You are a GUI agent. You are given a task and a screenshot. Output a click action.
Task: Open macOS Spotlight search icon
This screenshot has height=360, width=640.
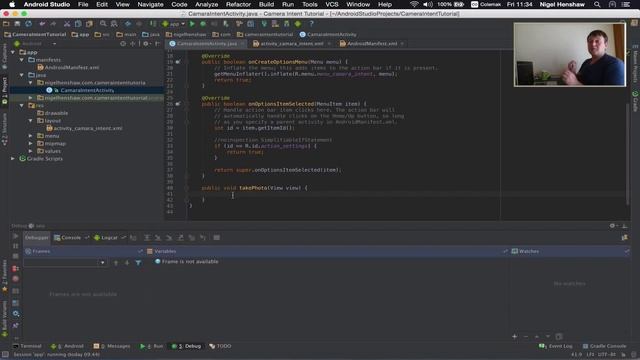(x=597, y=4)
